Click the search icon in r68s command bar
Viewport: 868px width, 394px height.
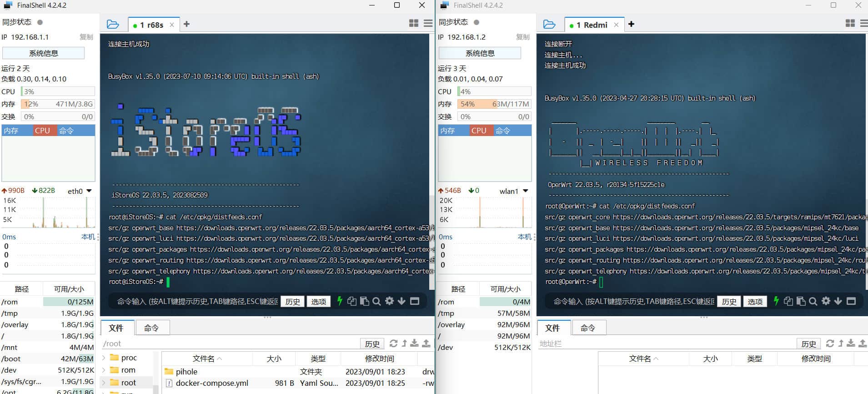tap(376, 301)
